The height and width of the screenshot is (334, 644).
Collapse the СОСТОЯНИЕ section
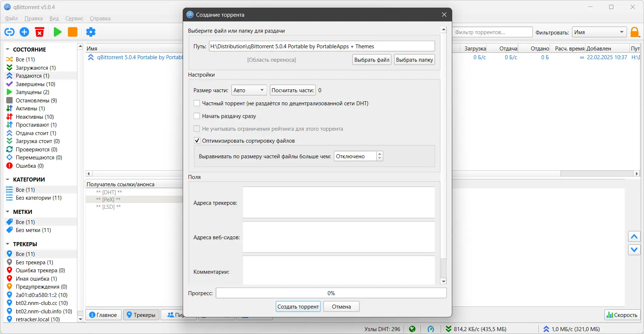point(8,49)
